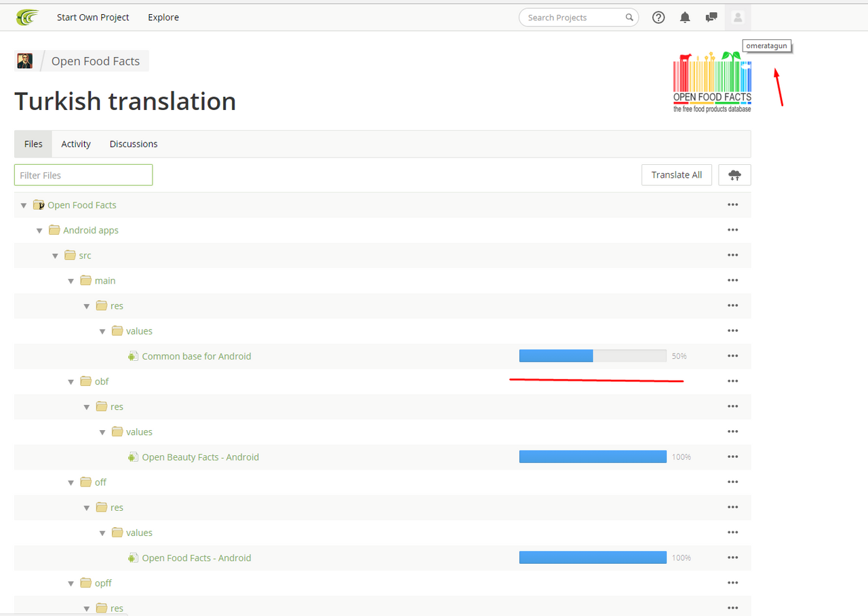Select the opff folder name
This screenshot has height=616, width=868.
coord(103,583)
